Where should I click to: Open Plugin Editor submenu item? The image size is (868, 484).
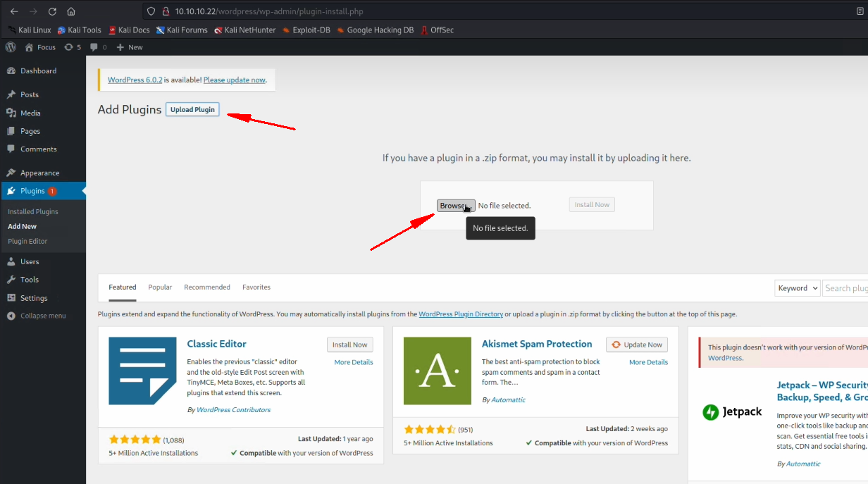[x=27, y=241]
